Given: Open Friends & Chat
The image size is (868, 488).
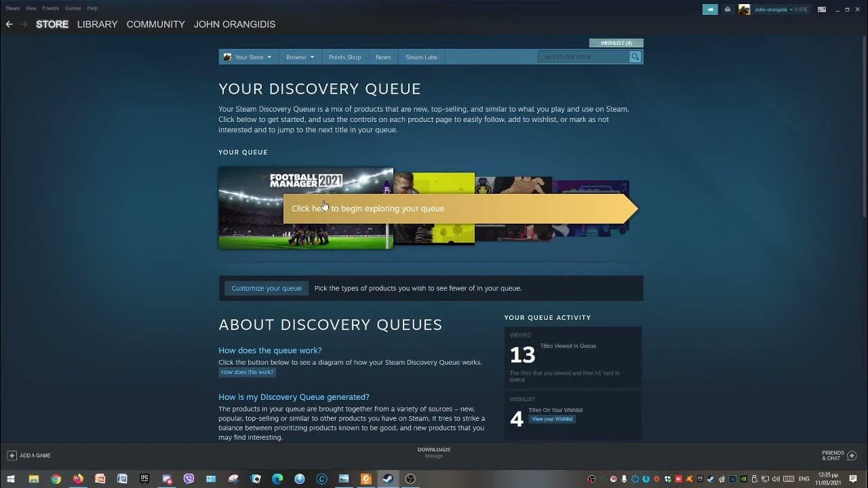Looking at the screenshot, I should pyautogui.click(x=840, y=455).
